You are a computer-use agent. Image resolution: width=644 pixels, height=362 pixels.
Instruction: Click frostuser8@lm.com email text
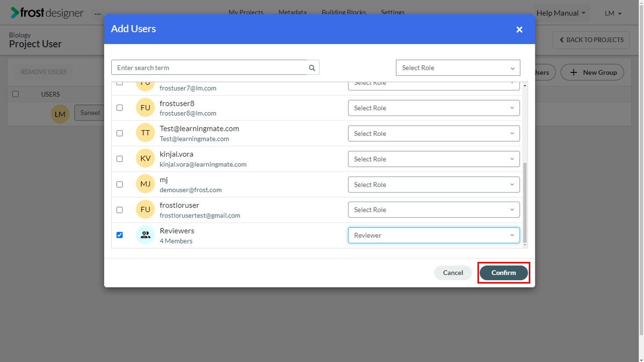pos(188,113)
